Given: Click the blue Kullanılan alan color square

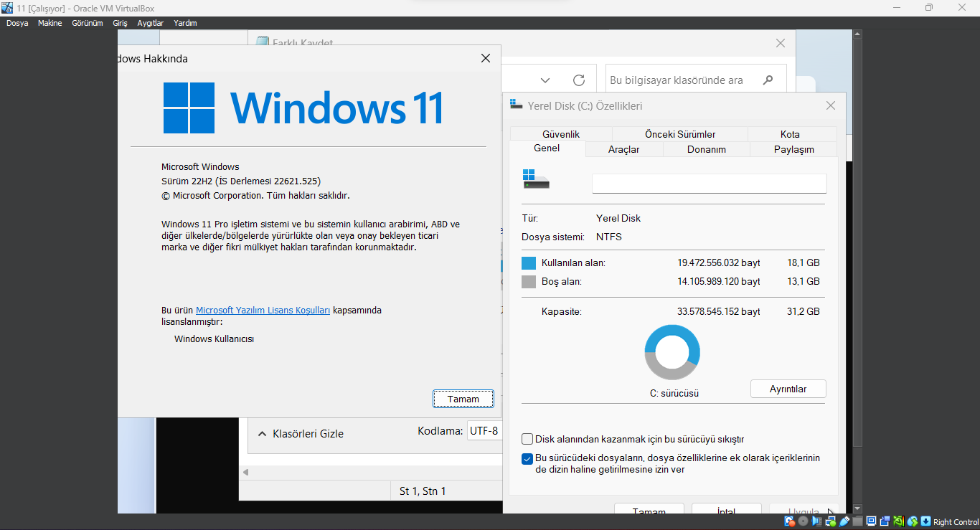Looking at the screenshot, I should (x=529, y=263).
